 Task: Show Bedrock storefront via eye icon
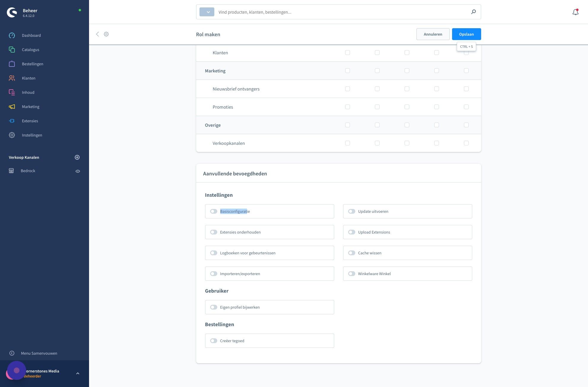coord(78,171)
